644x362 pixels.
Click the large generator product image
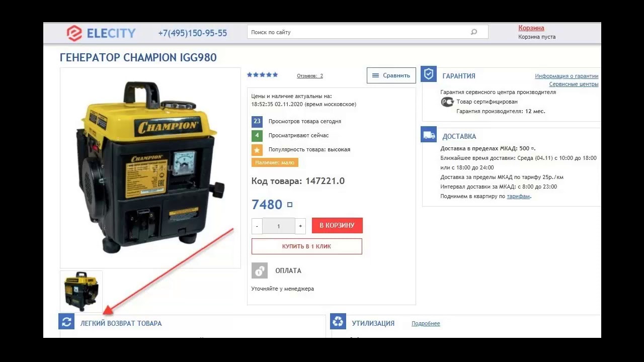click(150, 168)
